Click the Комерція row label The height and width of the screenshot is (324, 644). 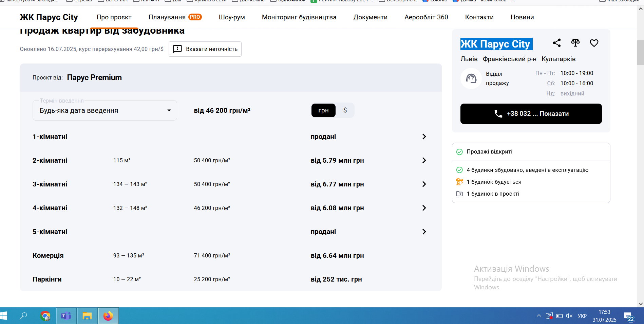48,255
